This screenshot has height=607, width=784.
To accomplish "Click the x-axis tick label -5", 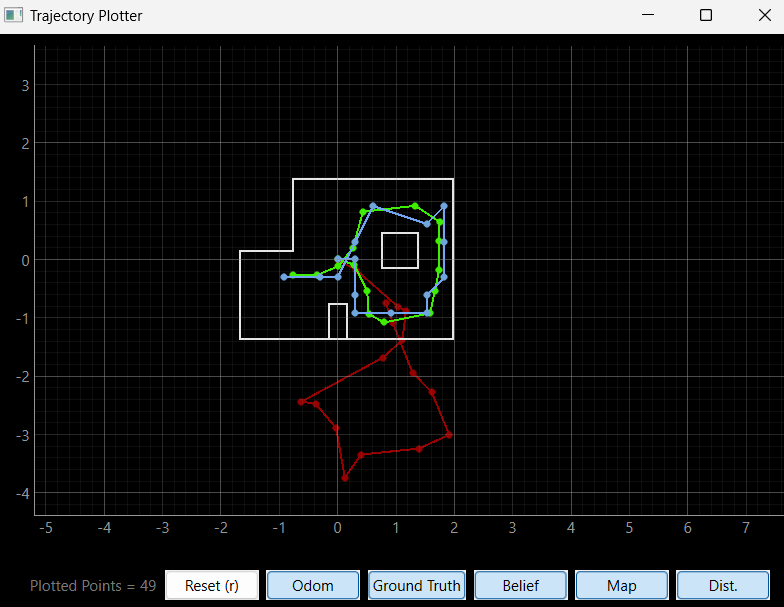I will click(x=45, y=527).
